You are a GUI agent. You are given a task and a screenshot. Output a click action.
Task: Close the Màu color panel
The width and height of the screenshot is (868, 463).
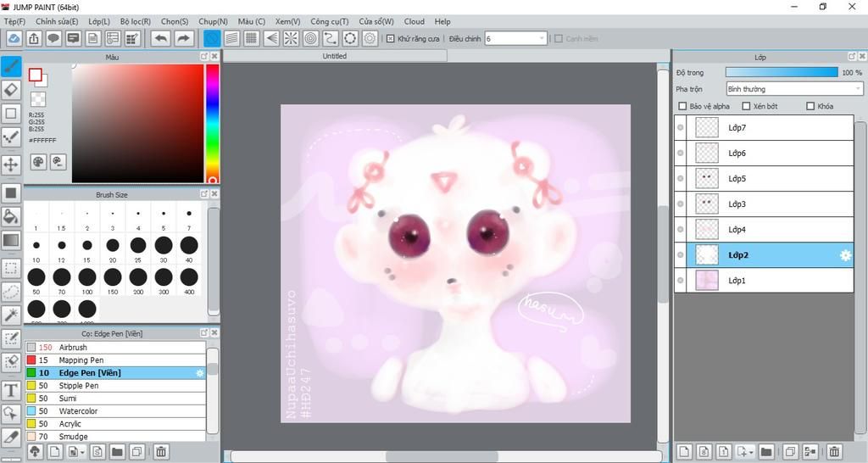click(x=214, y=57)
